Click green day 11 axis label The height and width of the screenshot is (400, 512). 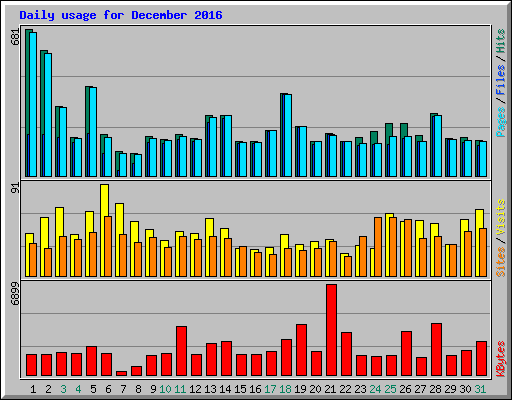[180, 389]
